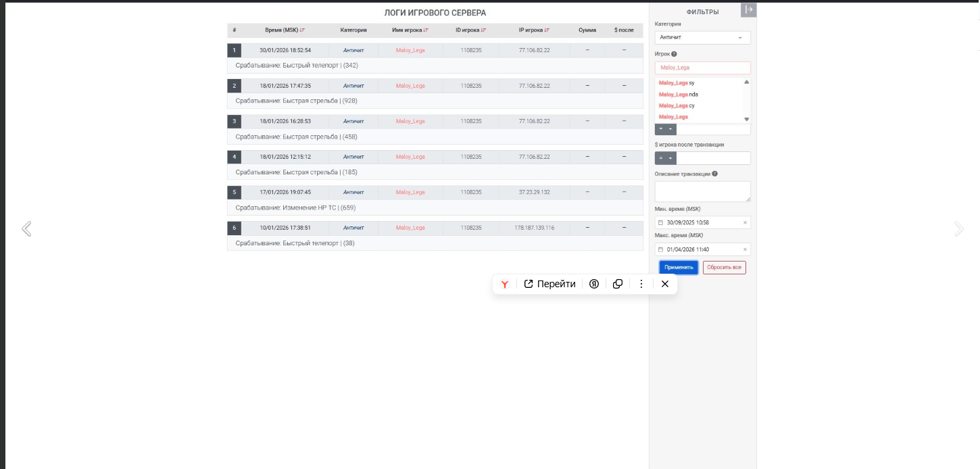The image size is (980, 469).
Task: Close the floating toolbar with X
Action: pos(665,284)
